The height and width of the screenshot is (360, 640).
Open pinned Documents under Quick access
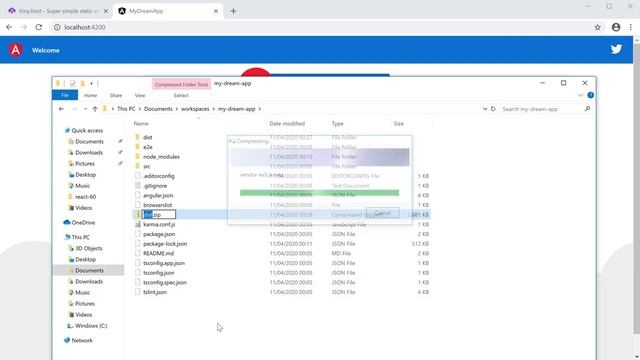(89, 142)
